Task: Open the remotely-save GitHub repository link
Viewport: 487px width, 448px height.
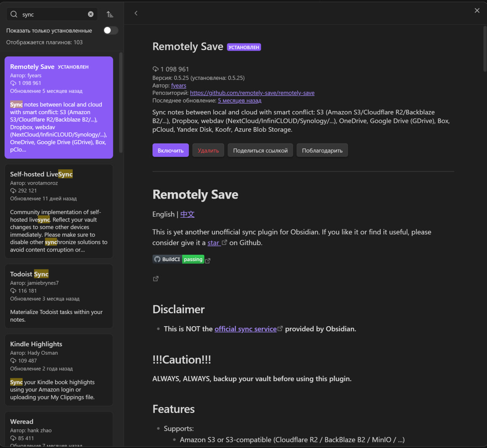Action: click(x=252, y=93)
